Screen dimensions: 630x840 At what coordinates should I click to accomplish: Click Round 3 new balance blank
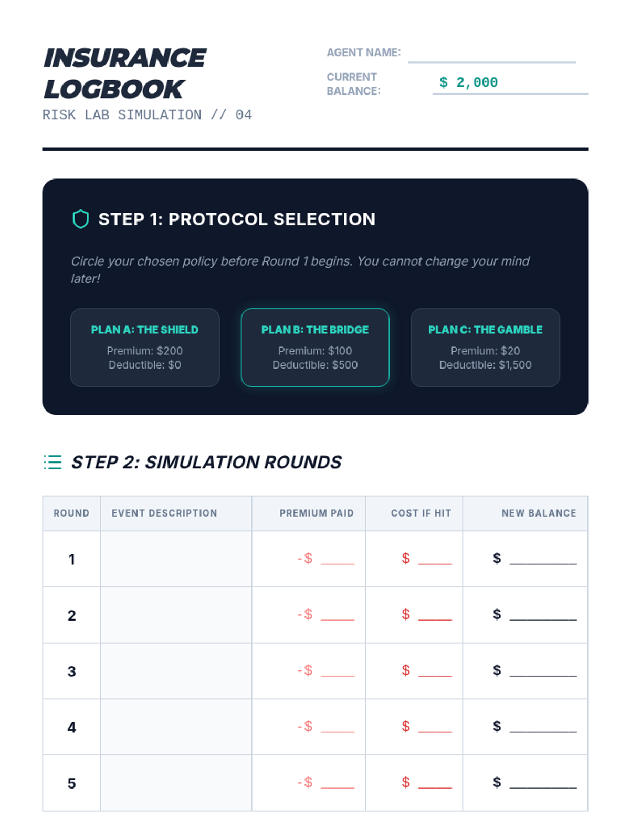coord(543,671)
